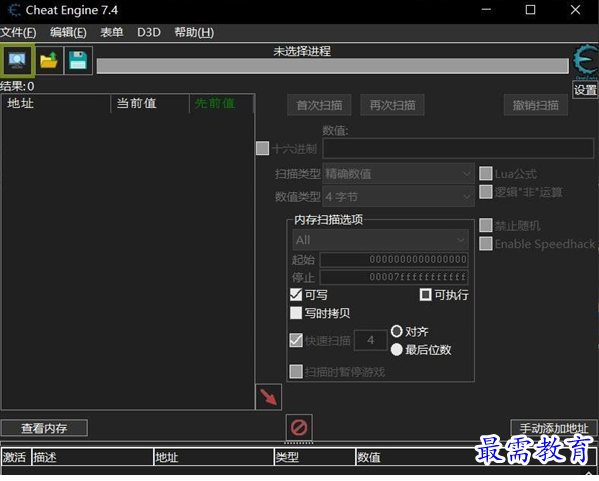Toggle 快速扫描 fast scan checkbox
The width and height of the screenshot is (599, 481).
coord(296,340)
